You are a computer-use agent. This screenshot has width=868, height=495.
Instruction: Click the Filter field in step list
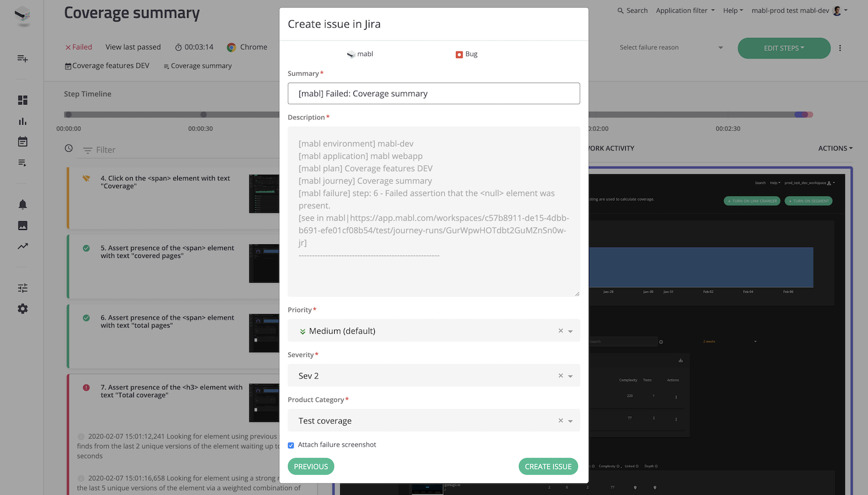pos(179,150)
